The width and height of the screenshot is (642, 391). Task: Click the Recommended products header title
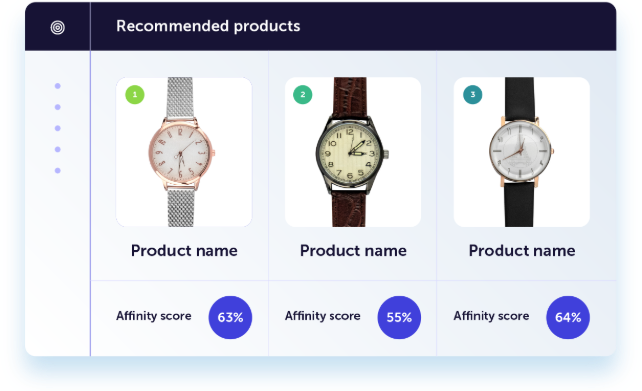[x=208, y=26]
